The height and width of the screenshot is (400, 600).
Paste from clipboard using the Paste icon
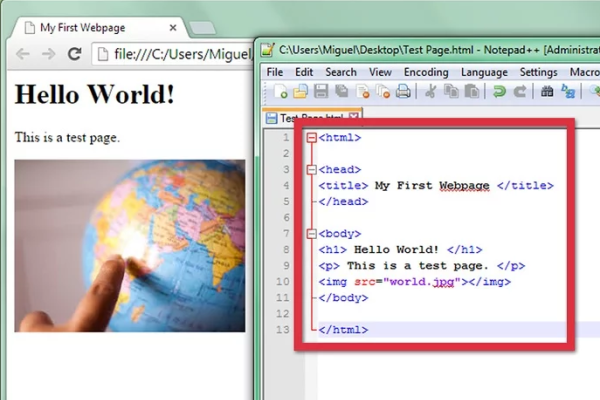click(x=472, y=91)
